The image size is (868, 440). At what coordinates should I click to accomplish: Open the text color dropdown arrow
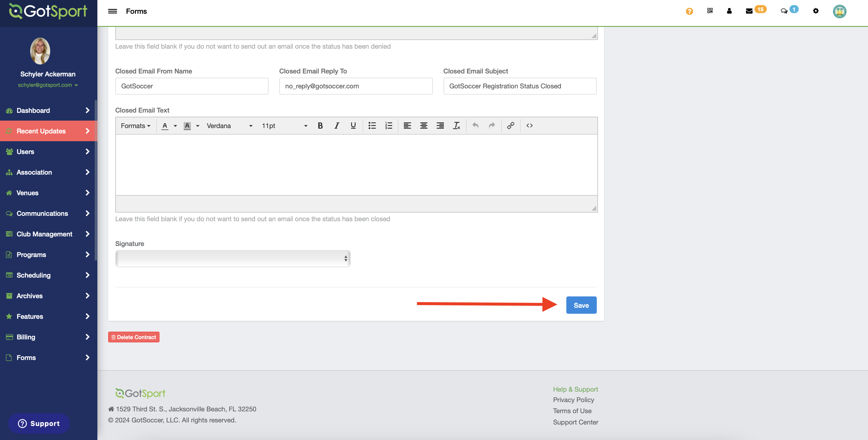[x=175, y=126]
